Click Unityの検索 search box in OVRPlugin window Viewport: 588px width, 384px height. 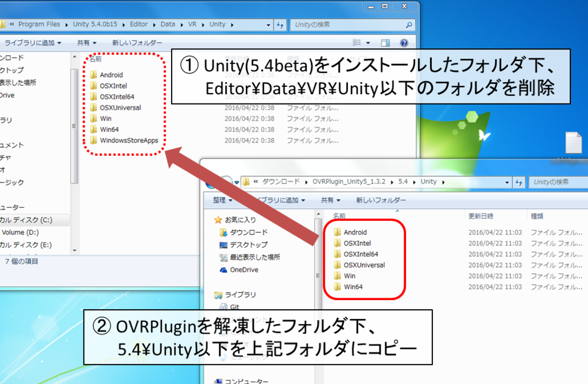(559, 182)
